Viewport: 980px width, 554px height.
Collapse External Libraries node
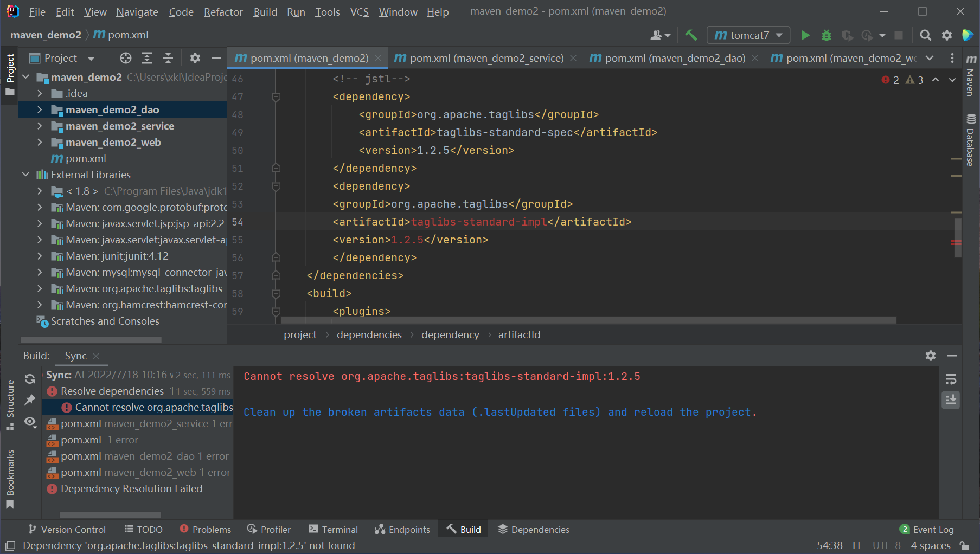(x=25, y=175)
